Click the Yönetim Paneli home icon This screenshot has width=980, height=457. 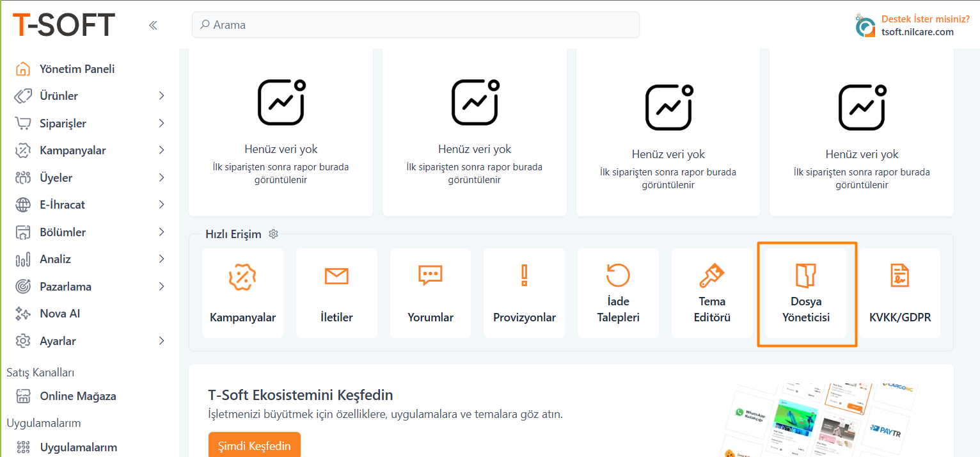click(23, 68)
